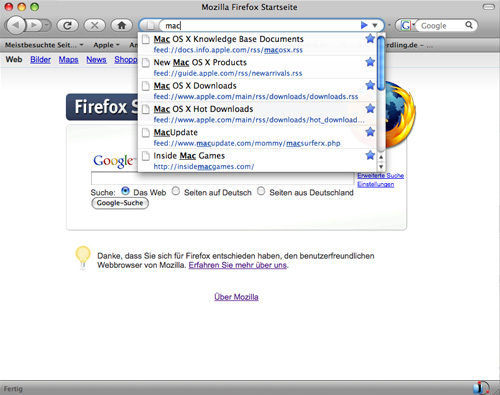Open the Maps link
The height and width of the screenshot is (395, 500).
click(68, 60)
